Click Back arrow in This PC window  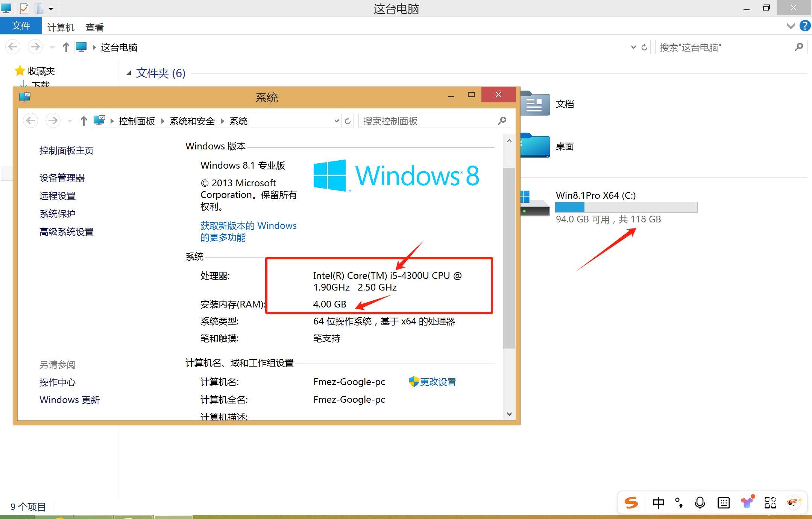(x=13, y=47)
